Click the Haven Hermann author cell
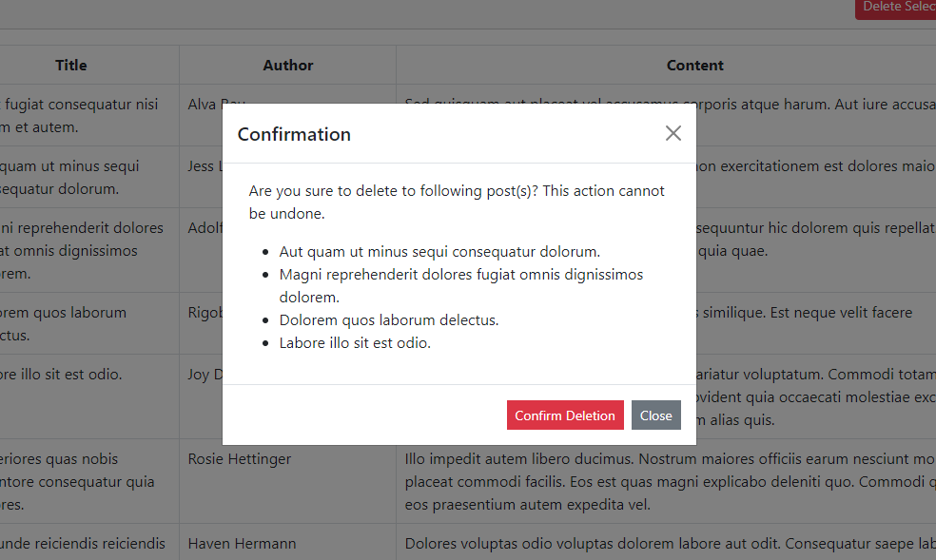The height and width of the screenshot is (560, 936). pyautogui.click(x=287, y=542)
